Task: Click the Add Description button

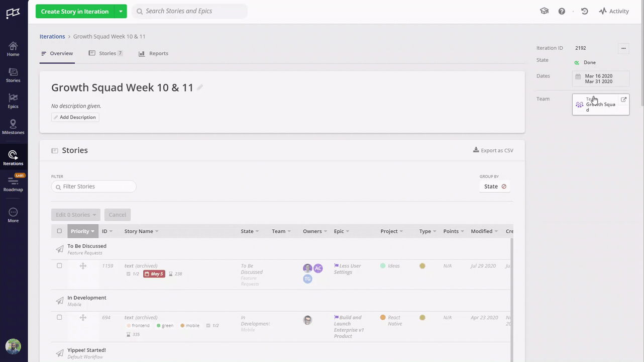Action: click(x=75, y=117)
